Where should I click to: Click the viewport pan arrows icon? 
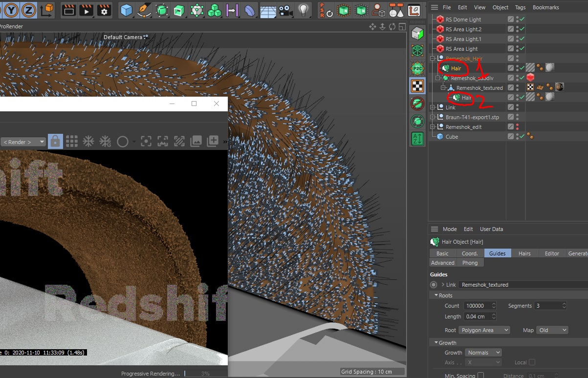[372, 26]
